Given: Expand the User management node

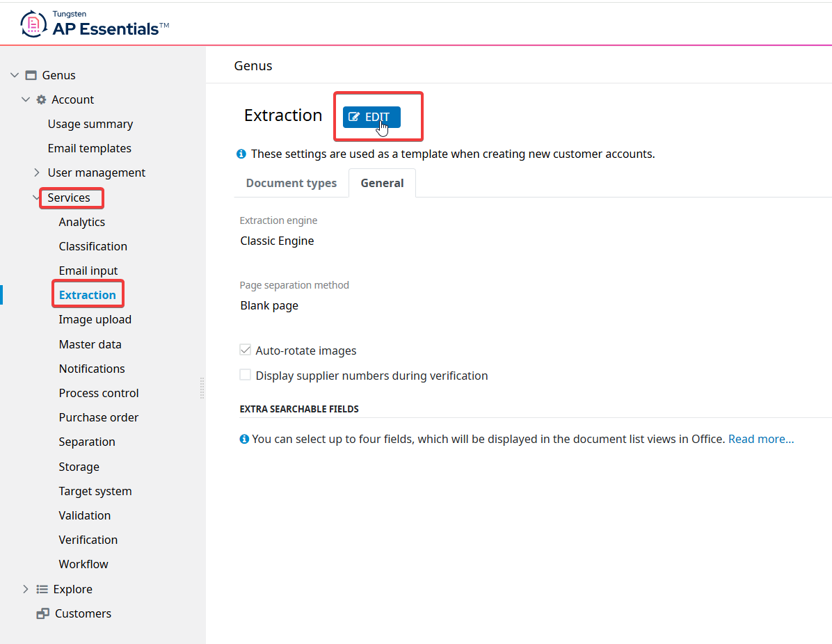Looking at the screenshot, I should pyautogui.click(x=37, y=172).
